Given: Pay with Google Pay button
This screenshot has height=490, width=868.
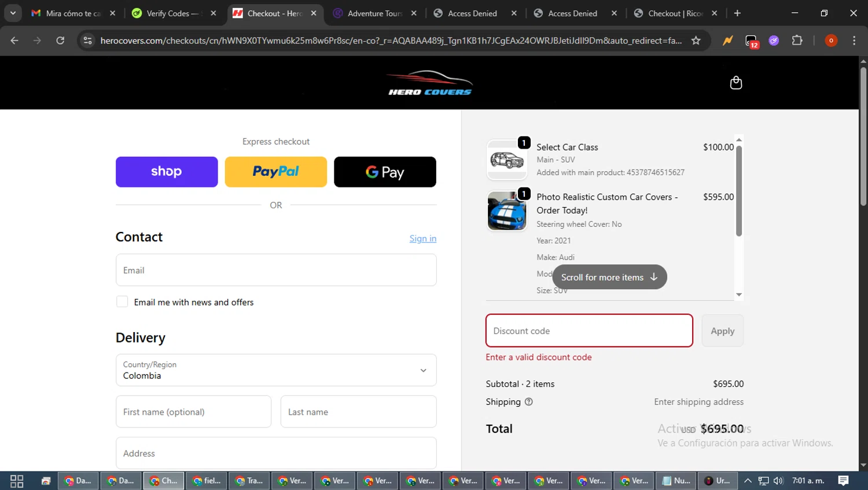Looking at the screenshot, I should pos(385,172).
